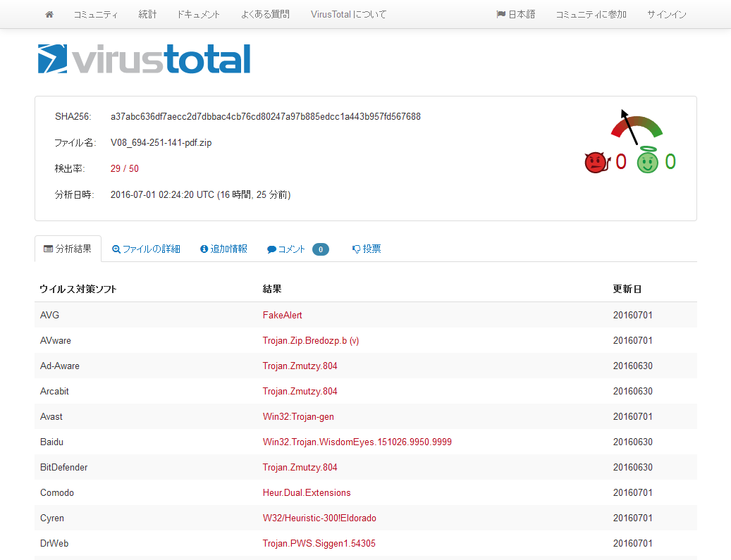
Task: Click VirusTotal について link
Action: click(348, 14)
